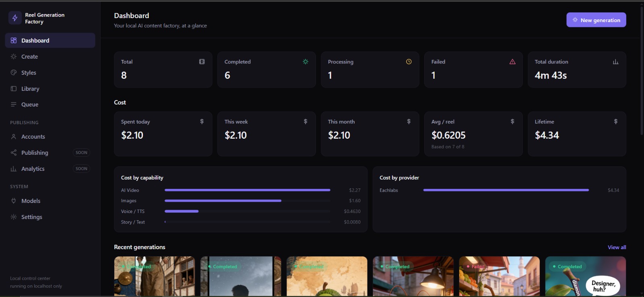Click the film icon on Total card

[x=202, y=61]
